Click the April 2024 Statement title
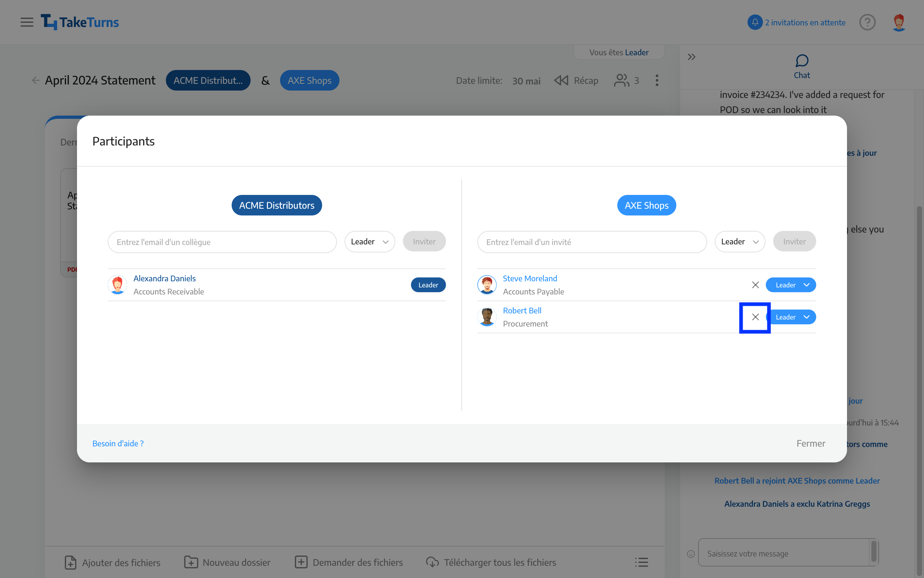This screenshot has width=924, height=578. pyautogui.click(x=100, y=80)
